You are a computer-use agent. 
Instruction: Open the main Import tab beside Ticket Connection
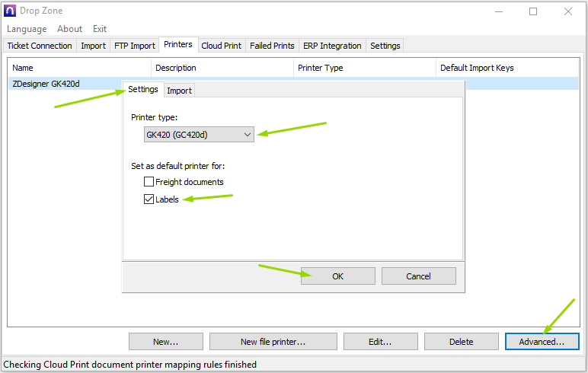[94, 46]
